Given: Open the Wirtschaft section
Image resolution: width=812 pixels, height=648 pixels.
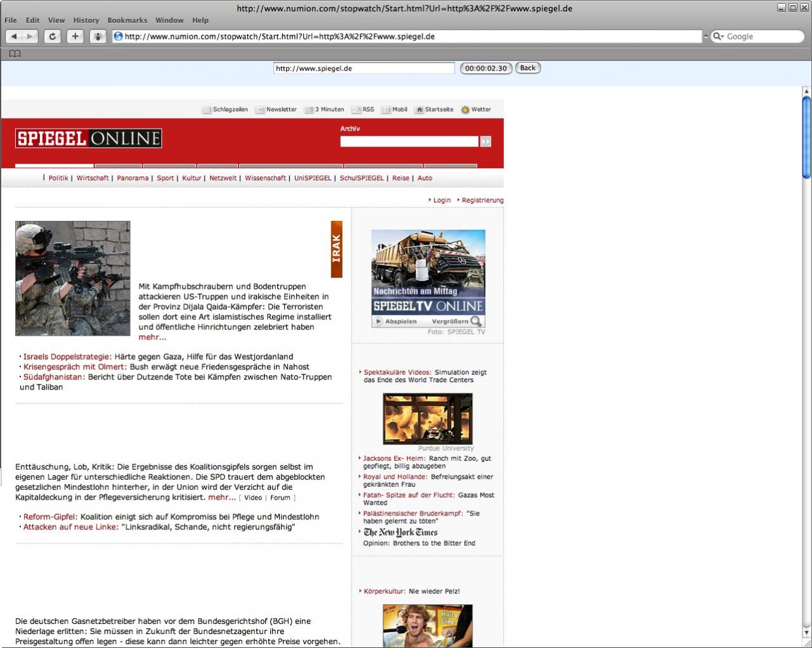Looking at the screenshot, I should point(93,178).
